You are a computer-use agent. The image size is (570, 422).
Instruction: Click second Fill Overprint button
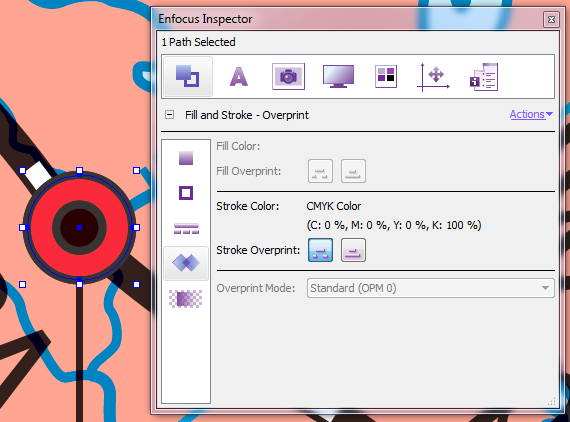pos(353,171)
